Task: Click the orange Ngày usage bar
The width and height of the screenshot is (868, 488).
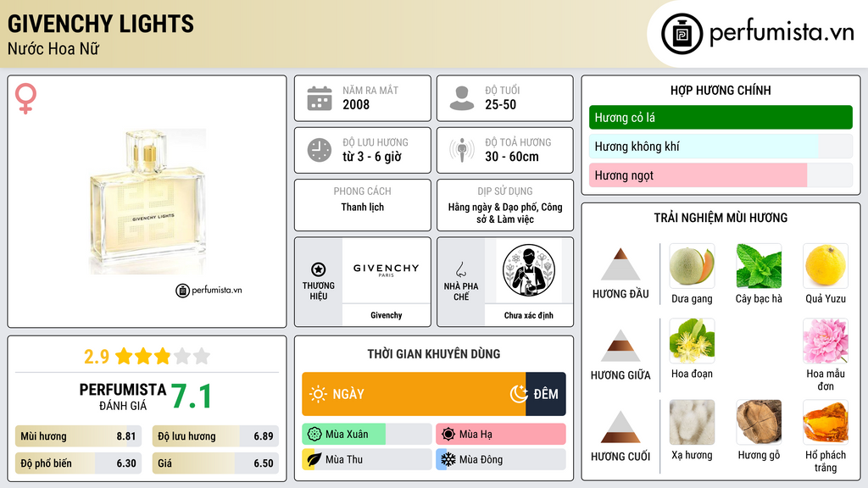Action: tap(414, 394)
